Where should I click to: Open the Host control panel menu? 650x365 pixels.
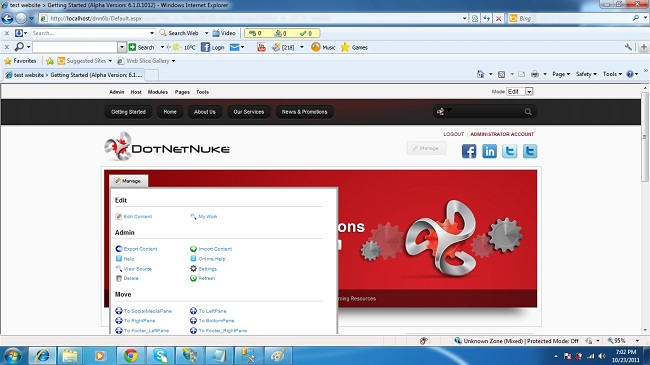coord(136,92)
